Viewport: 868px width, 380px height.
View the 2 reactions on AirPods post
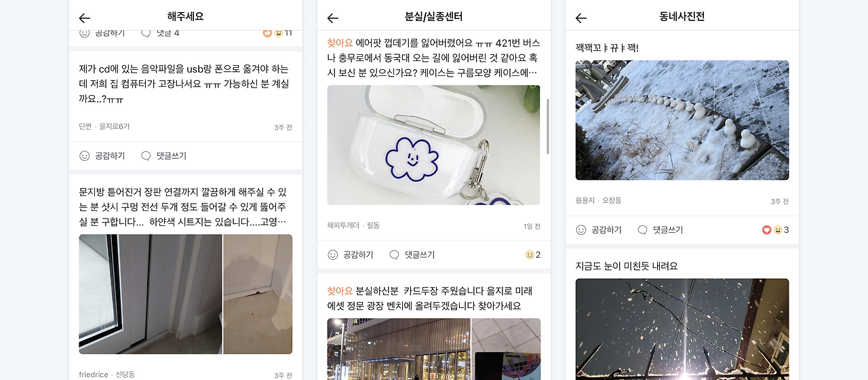coord(533,254)
